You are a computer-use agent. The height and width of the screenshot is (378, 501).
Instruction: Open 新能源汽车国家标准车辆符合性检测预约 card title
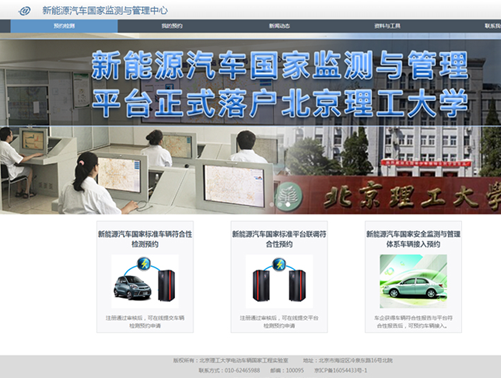[x=145, y=239]
